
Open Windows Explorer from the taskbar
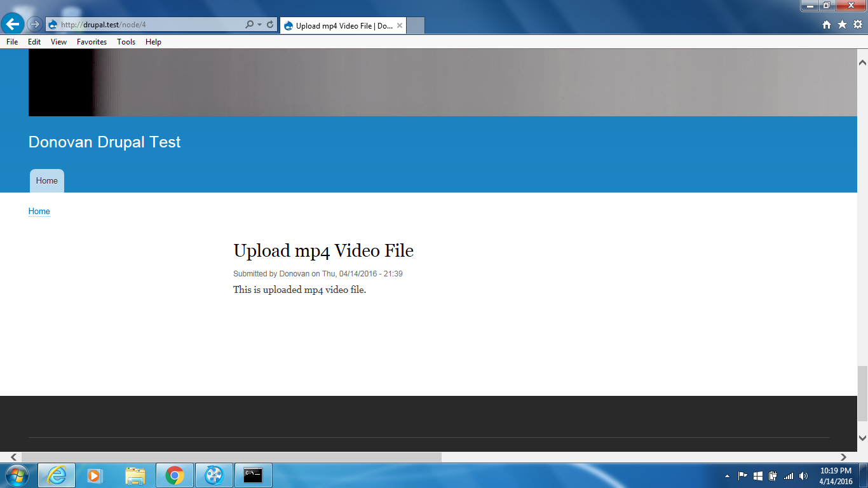[x=135, y=475]
